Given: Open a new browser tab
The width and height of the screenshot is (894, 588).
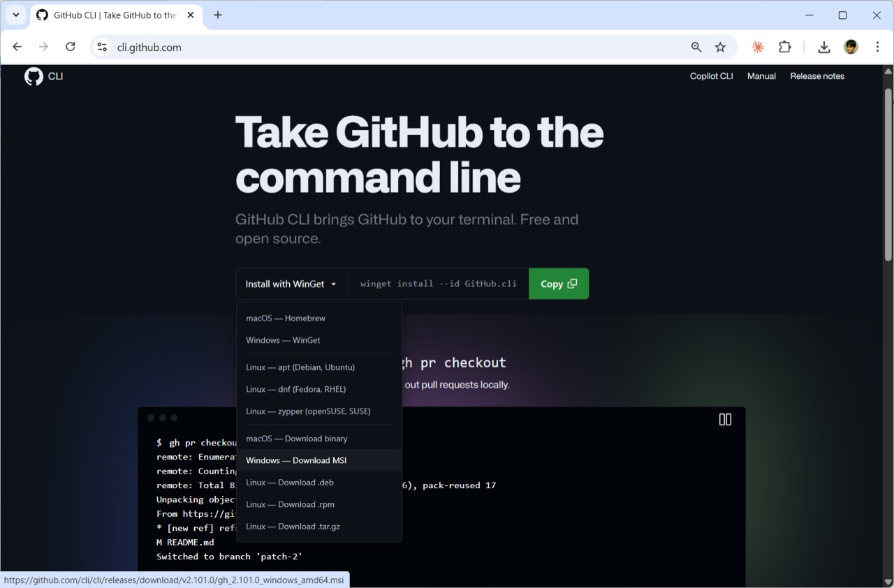Looking at the screenshot, I should (x=218, y=15).
